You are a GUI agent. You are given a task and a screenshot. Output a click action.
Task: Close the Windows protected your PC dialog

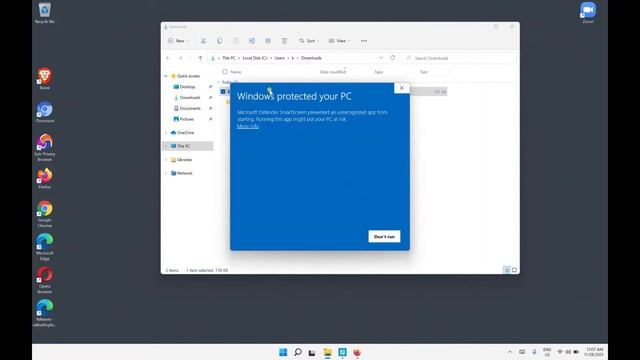point(402,88)
